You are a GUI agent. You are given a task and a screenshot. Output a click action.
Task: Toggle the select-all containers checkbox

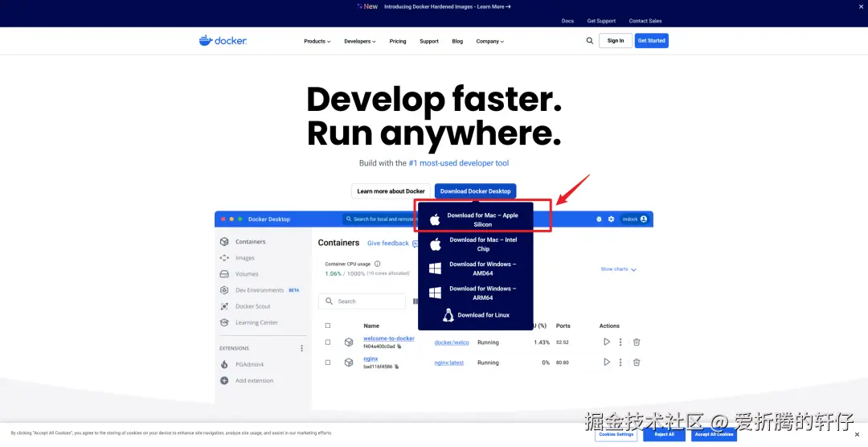[328, 326]
